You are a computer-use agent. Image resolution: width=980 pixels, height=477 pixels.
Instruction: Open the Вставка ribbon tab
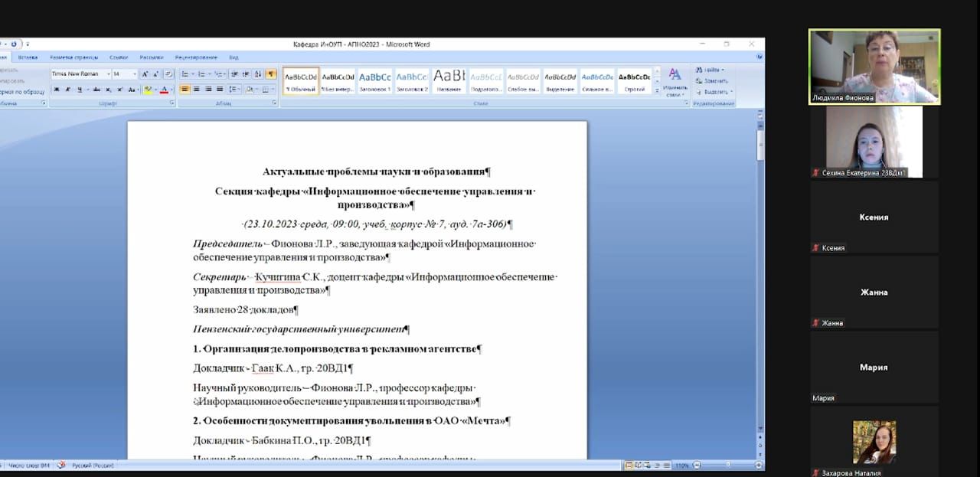[28, 57]
